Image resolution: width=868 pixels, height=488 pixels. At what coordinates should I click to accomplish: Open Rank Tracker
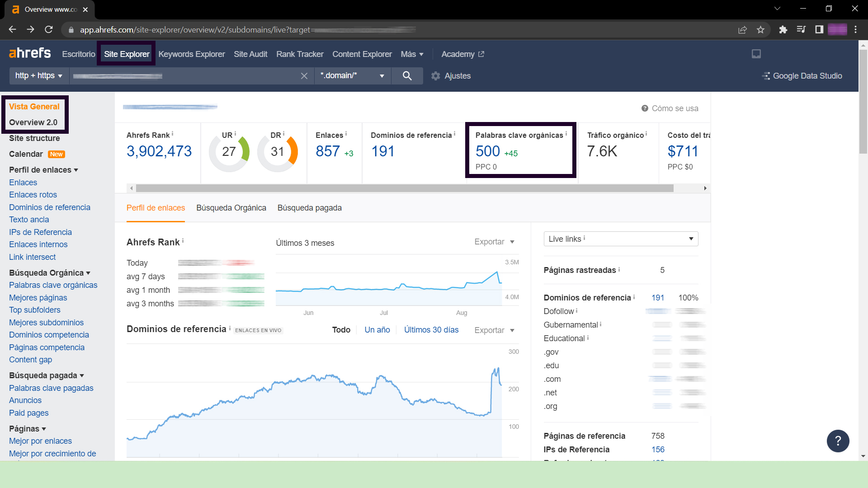pyautogui.click(x=300, y=54)
